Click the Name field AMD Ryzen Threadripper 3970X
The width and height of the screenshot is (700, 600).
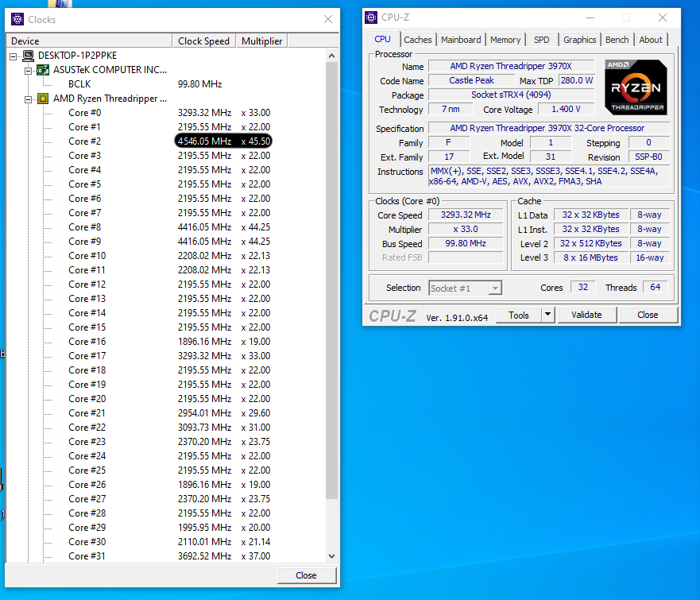pos(511,66)
